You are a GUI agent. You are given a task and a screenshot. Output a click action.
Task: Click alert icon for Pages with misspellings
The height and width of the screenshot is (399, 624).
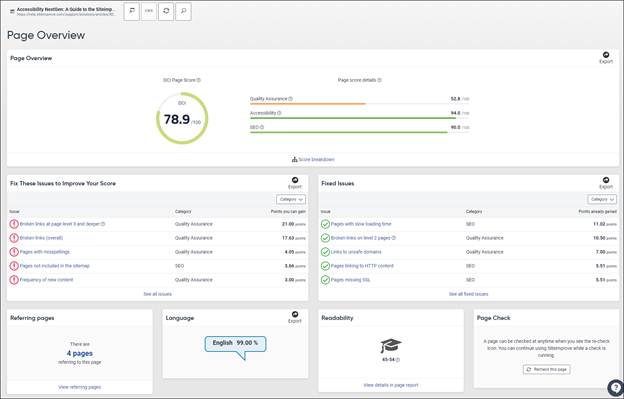pos(14,252)
